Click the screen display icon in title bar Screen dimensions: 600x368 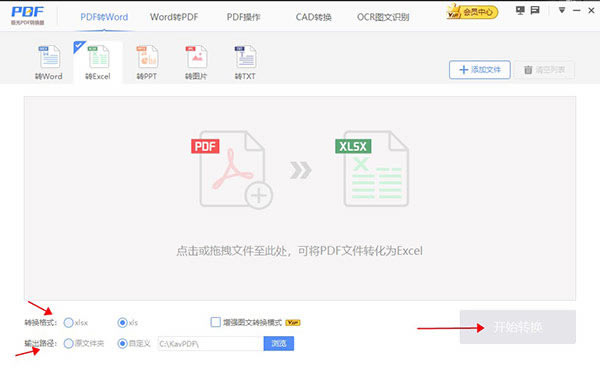pyautogui.click(x=520, y=10)
